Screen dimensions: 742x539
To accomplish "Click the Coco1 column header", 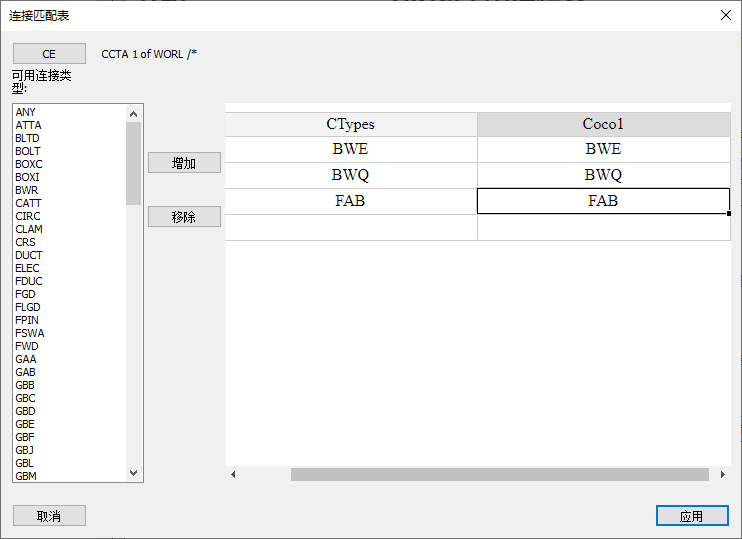I will pos(603,124).
